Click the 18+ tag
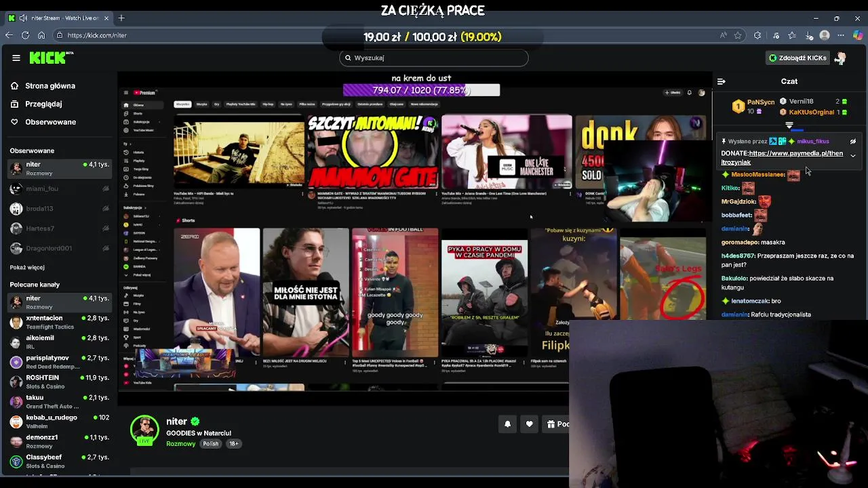 tap(233, 444)
